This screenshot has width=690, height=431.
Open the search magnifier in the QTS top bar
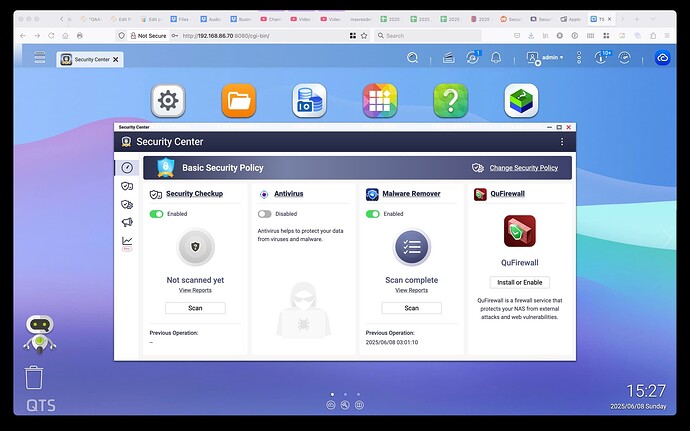coord(412,58)
